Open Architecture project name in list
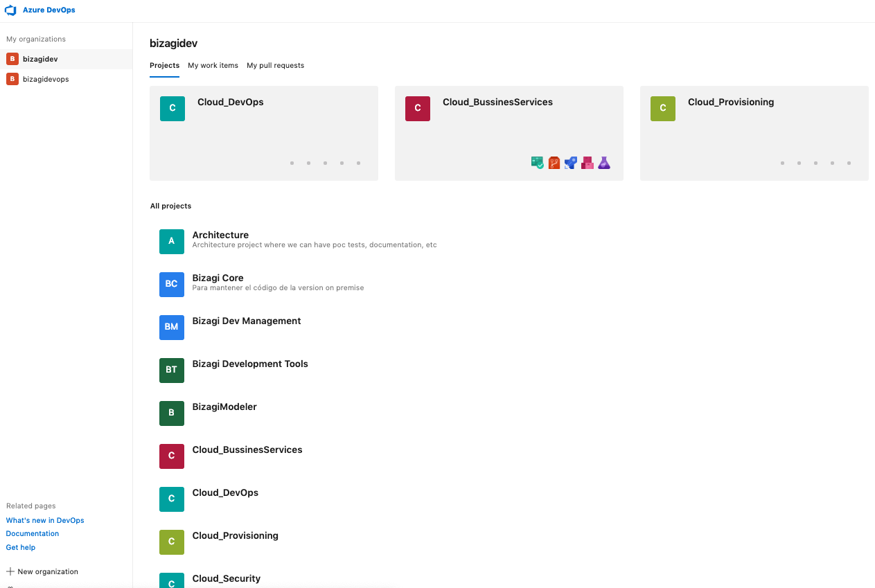Screen dimensions: 875x588 pos(220,235)
